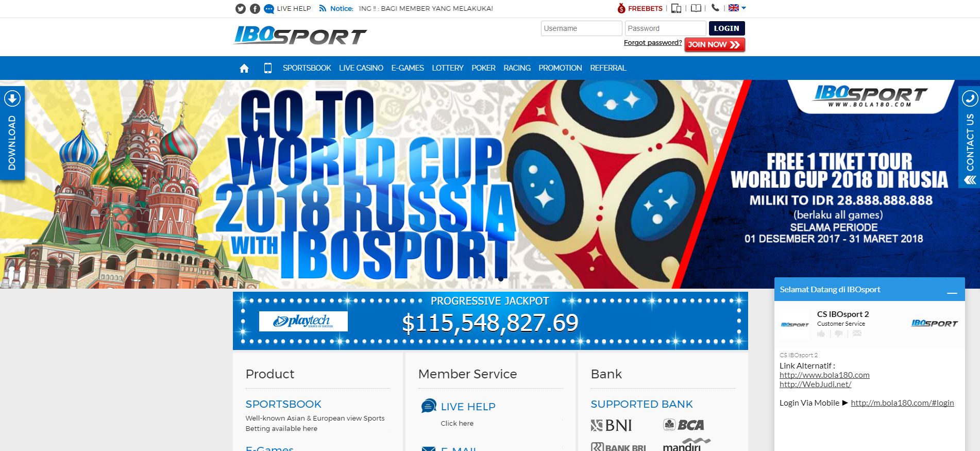Image resolution: width=980 pixels, height=451 pixels.
Task: Open the Promotion menu item
Action: tap(560, 68)
